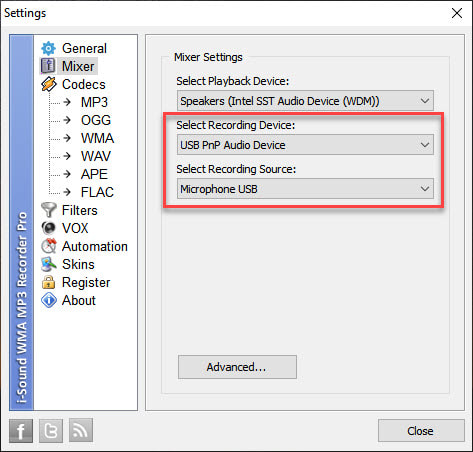
Task: Open the MP3 codec settings
Action: tap(94, 102)
